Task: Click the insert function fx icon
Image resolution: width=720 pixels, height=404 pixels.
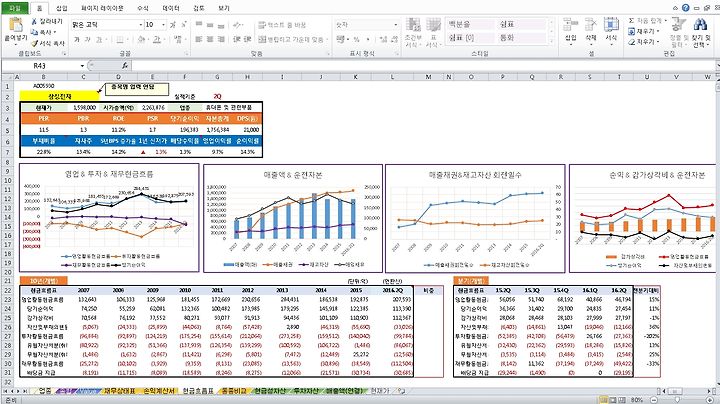Action: pos(125,66)
